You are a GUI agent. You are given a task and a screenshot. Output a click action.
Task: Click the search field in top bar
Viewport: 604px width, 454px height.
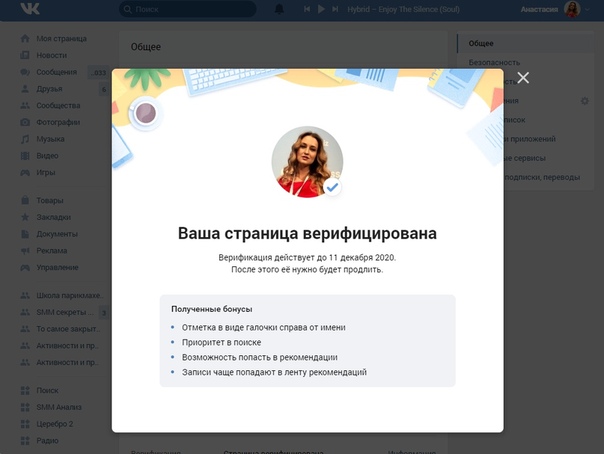point(188,9)
